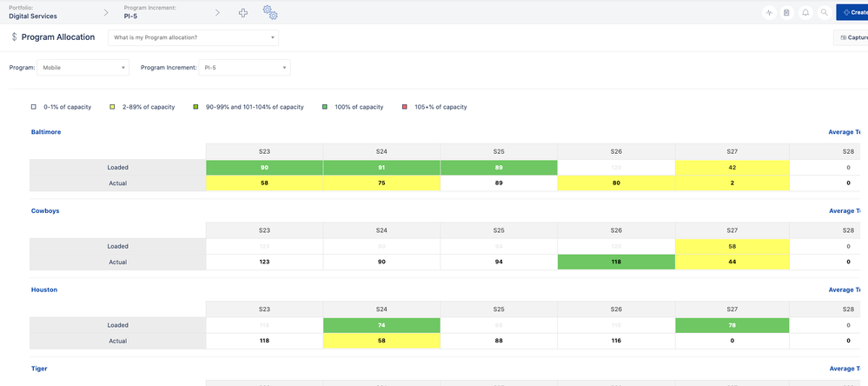Expand the chevron after Program Increment PI-5

217,13
